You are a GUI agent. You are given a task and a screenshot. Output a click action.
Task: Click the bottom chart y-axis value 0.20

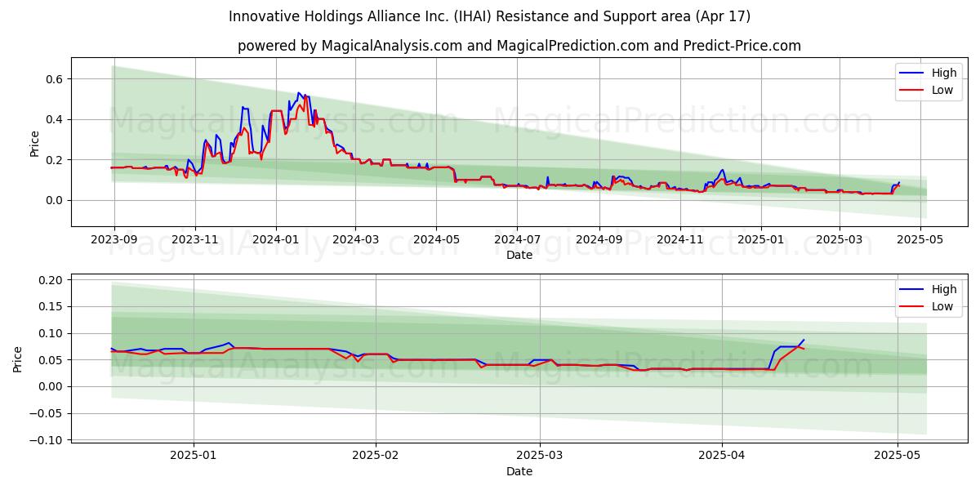[52, 280]
